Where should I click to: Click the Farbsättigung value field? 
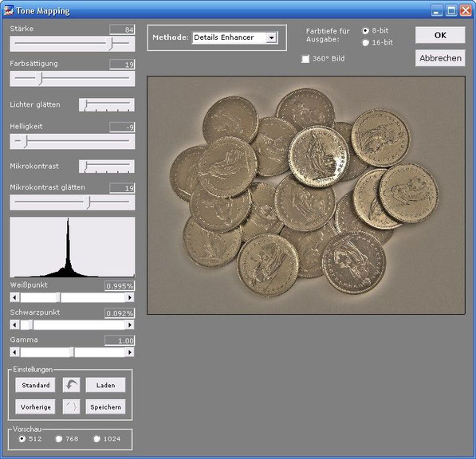tap(122, 65)
